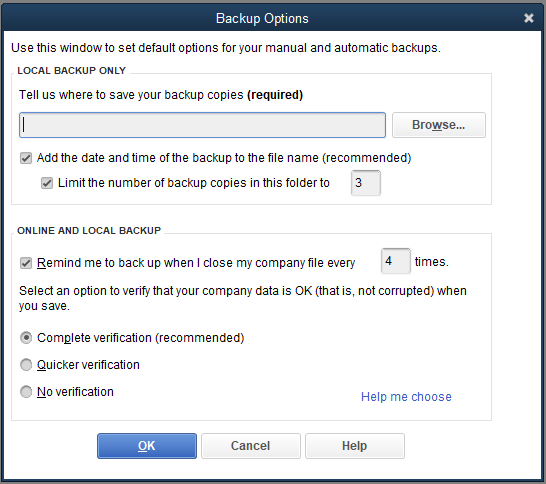Click the backup copies limit field showing 3
The width and height of the screenshot is (546, 484).
(366, 183)
